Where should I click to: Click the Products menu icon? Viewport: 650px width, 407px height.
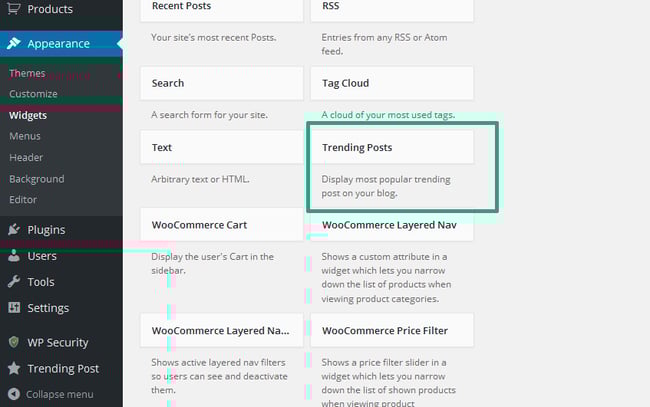pos(13,10)
